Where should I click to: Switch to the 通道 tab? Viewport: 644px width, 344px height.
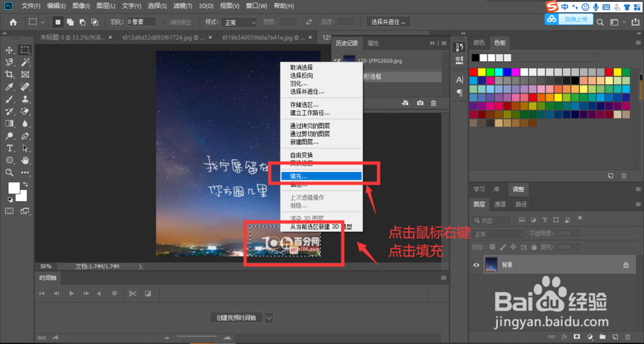[500, 204]
